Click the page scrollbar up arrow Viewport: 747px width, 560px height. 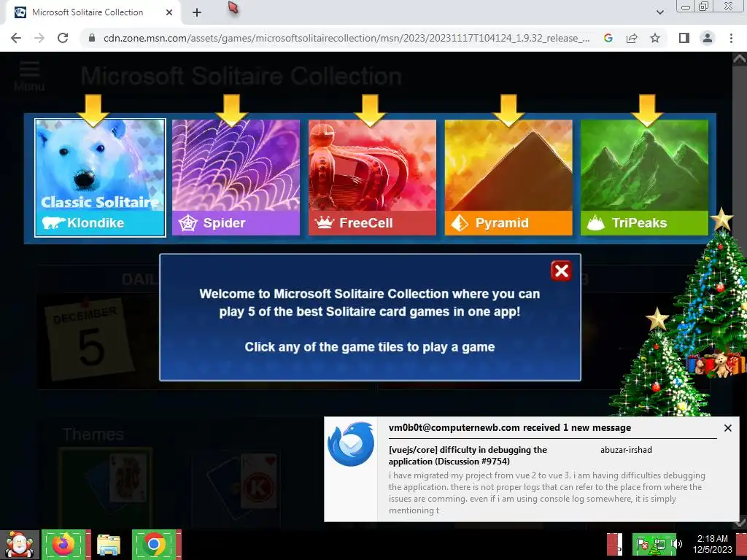(740, 59)
